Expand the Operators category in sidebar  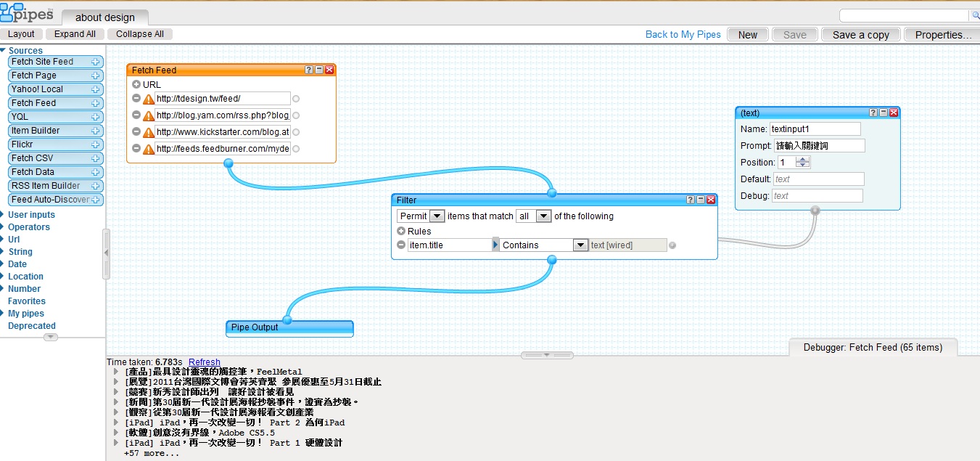[x=28, y=227]
